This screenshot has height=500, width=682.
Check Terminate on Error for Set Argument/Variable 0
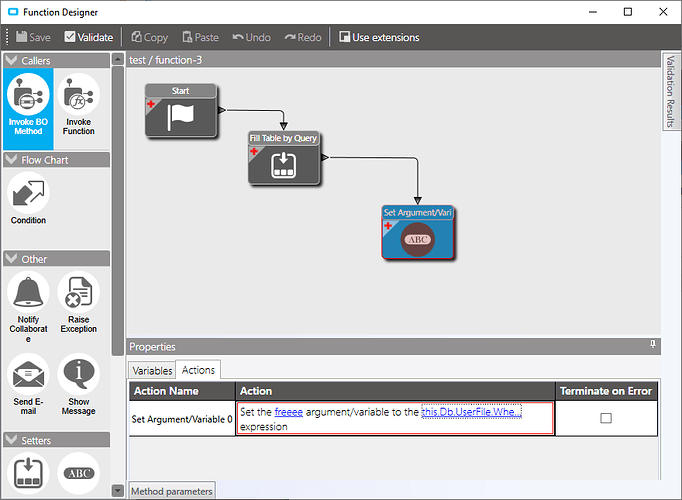606,418
